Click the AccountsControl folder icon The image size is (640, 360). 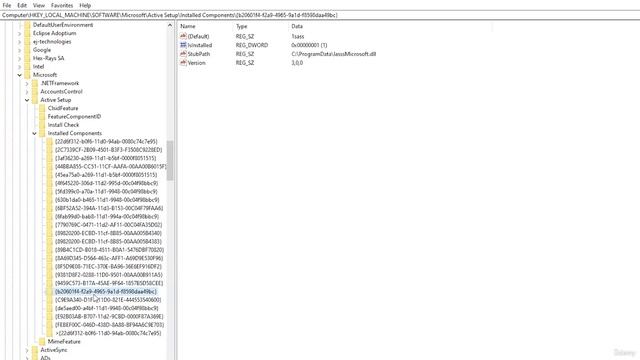(35, 91)
